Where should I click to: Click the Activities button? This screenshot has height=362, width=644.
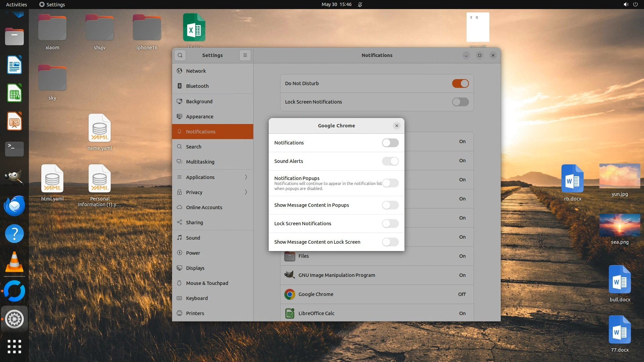coord(16,4)
